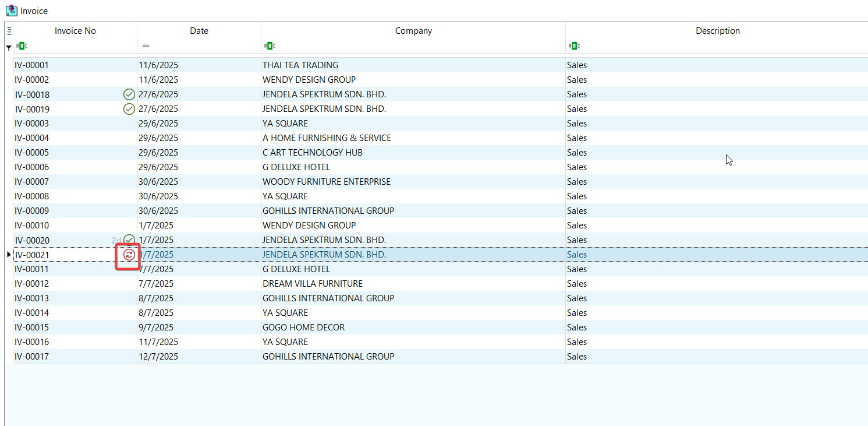The height and width of the screenshot is (426, 868).
Task: Select the GOGO HOME DECOR invoice row
Action: pos(303,328)
